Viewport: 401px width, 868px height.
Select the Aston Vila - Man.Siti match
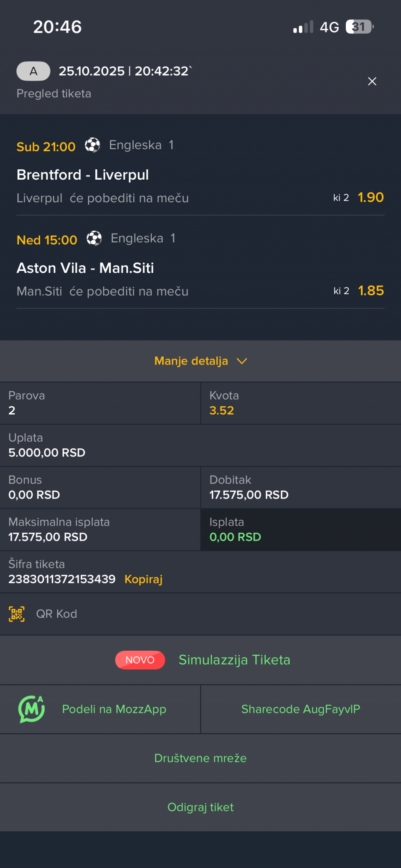click(85, 268)
